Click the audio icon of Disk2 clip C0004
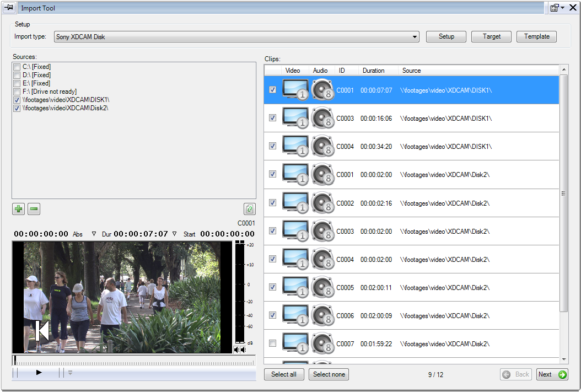 click(x=322, y=259)
